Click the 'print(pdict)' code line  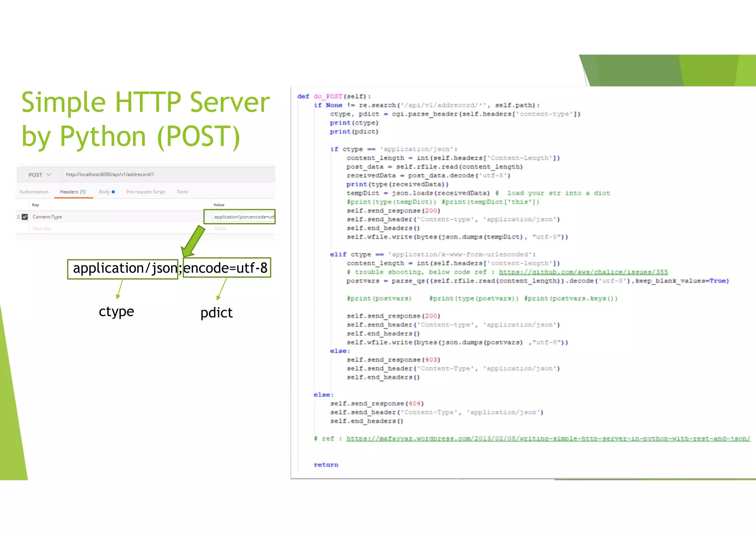(x=354, y=132)
